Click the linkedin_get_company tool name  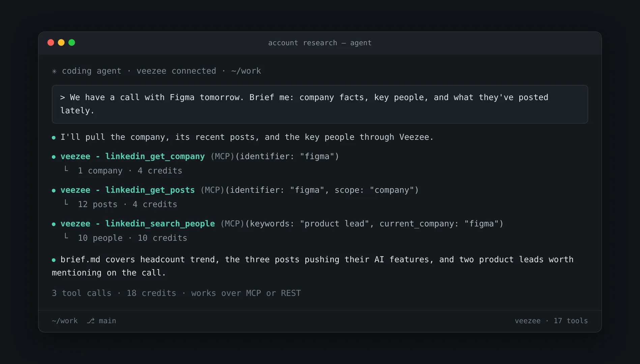pyautogui.click(x=155, y=156)
